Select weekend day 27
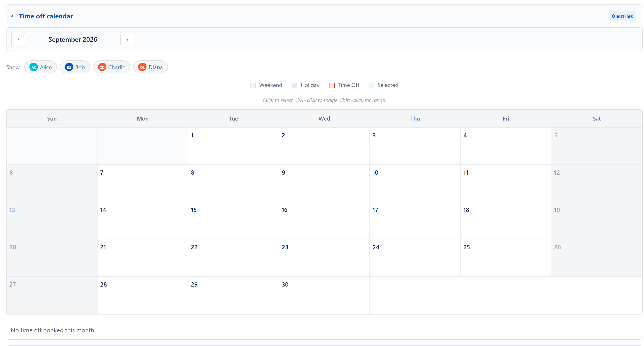Image resolution: width=644 pixels, height=346 pixels. (x=52, y=295)
